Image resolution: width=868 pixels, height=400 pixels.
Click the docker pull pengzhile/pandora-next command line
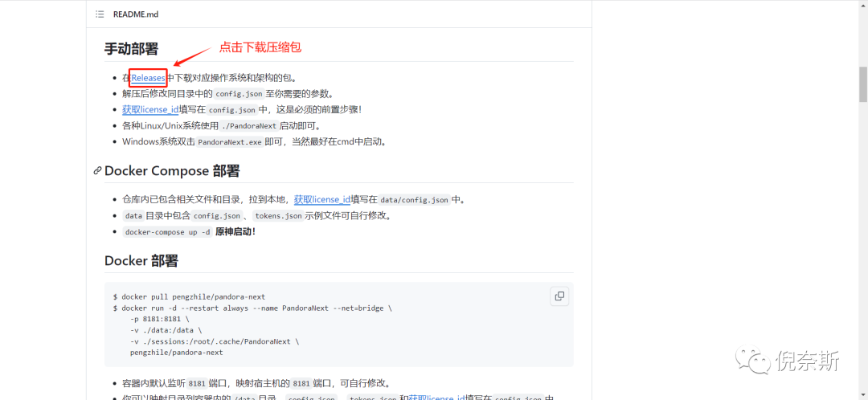[x=190, y=296]
